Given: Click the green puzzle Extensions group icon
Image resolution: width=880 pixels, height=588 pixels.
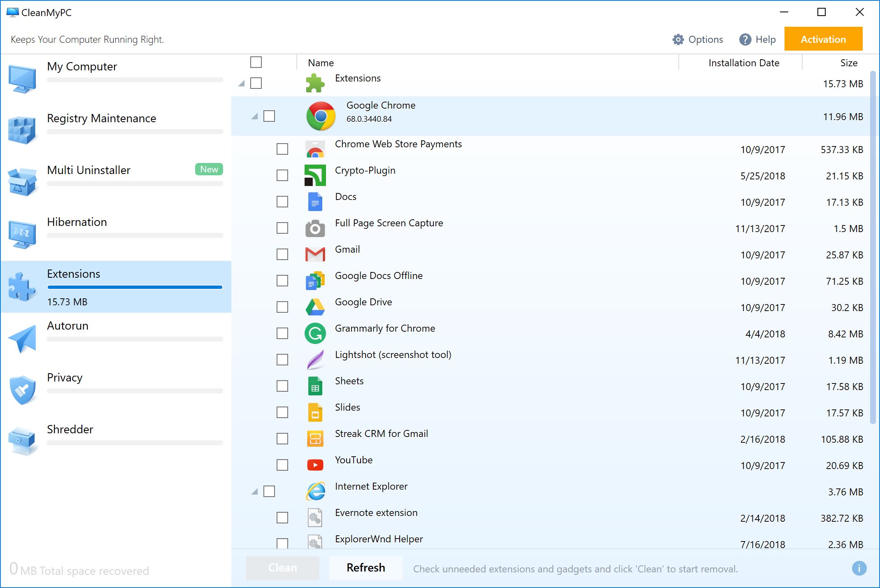Looking at the screenshot, I should tap(315, 83).
